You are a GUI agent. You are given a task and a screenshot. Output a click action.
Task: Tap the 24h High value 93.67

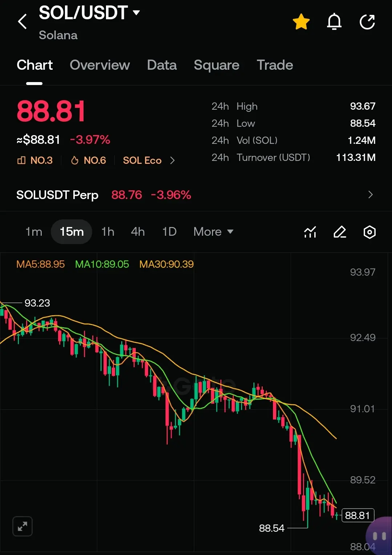[x=363, y=106]
